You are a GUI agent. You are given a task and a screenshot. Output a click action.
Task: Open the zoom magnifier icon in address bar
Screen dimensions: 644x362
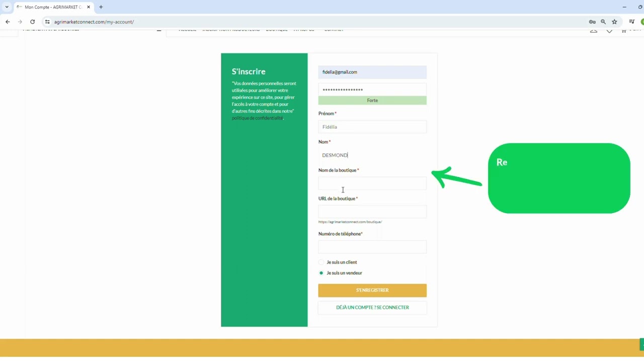point(603,22)
